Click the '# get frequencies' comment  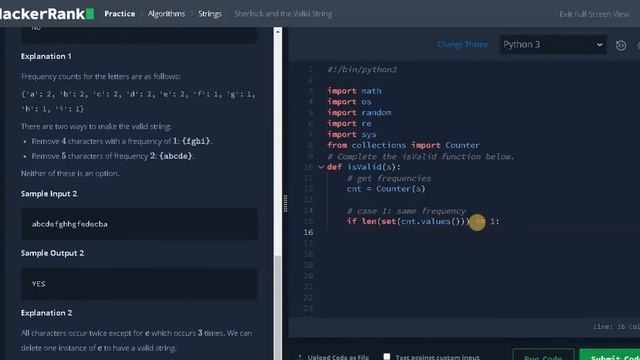389,178
